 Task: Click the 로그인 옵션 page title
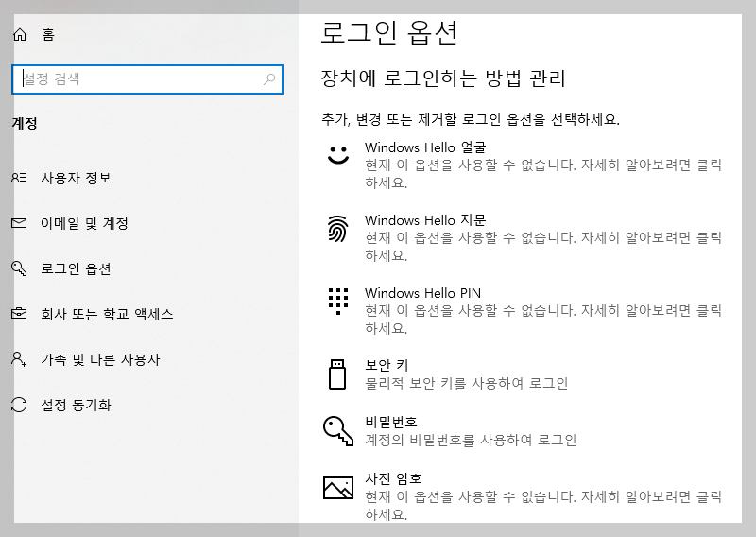(389, 33)
